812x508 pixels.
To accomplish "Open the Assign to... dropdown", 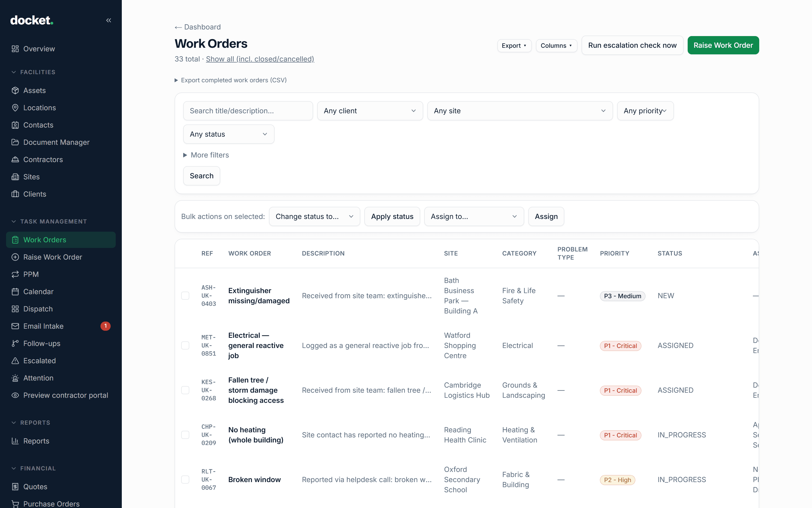I will coord(474,216).
